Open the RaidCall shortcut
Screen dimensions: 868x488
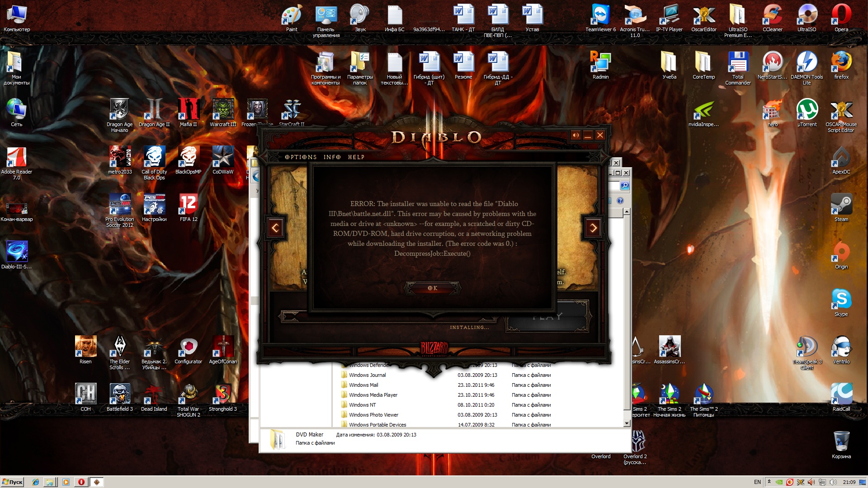click(x=841, y=398)
